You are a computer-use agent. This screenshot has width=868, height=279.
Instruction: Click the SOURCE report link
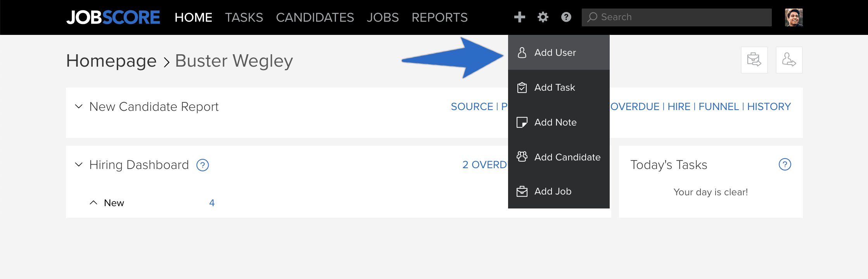tap(472, 107)
